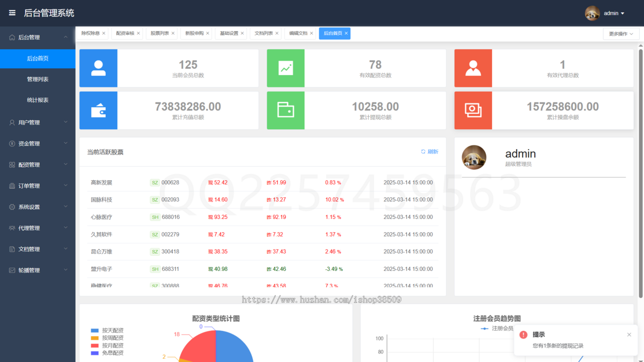The height and width of the screenshot is (362, 644).
Task: Close the 配资审核 tab
Action: 138,33
